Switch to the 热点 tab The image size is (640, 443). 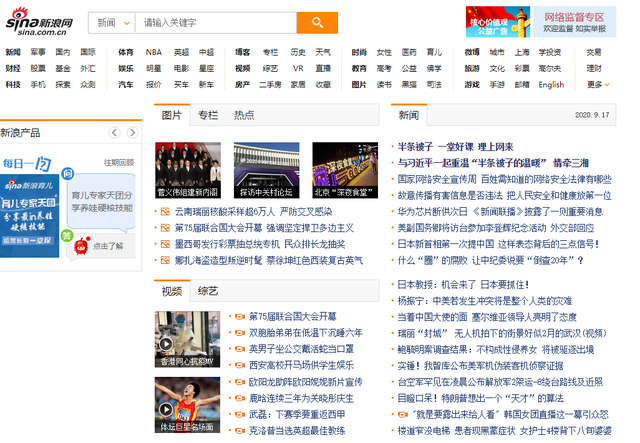pos(244,115)
